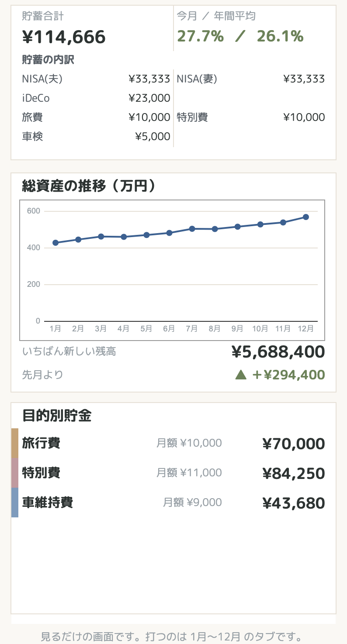Image resolution: width=347 pixels, height=644 pixels.
Task: Select the 車維持費 savings goal row
Action: click(173, 503)
